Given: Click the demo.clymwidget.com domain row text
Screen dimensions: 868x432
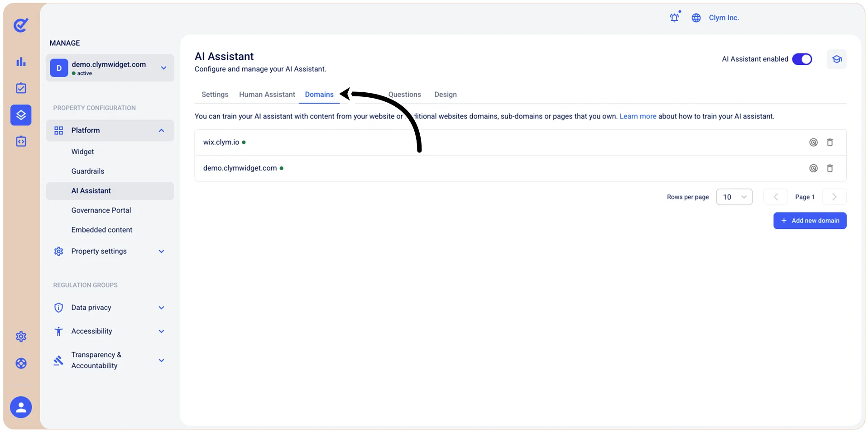Looking at the screenshot, I should point(240,168).
